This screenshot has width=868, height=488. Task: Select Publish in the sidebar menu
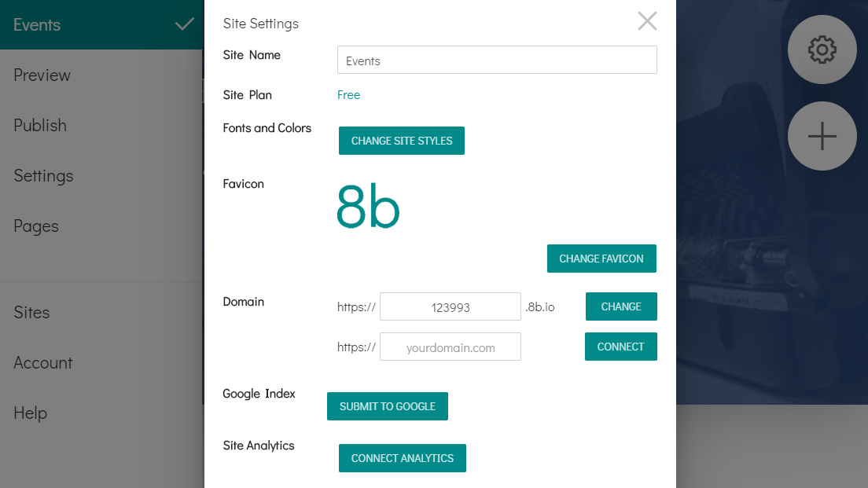coord(40,126)
